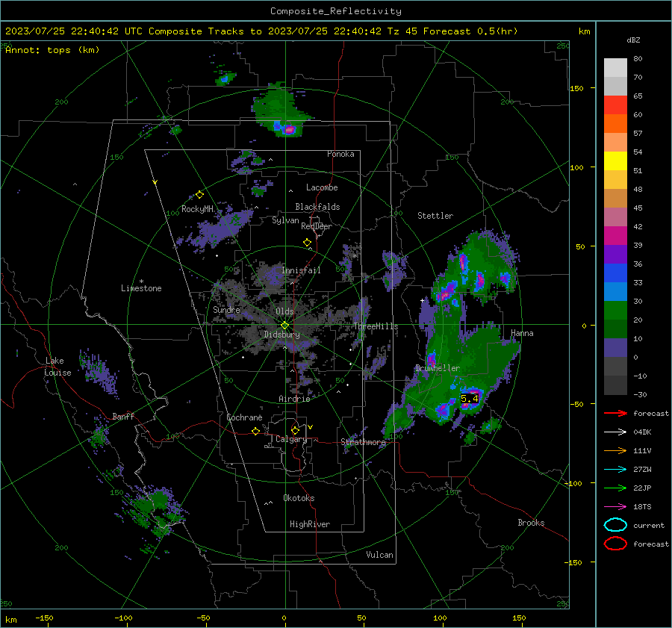672x628 pixels.
Task: Click the intense storm cell north of Ponoka
Action: (288, 128)
